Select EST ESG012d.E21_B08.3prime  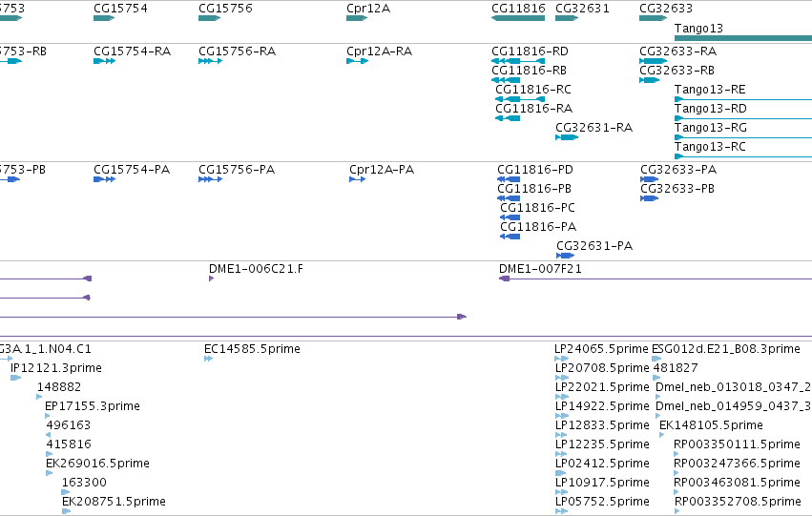click(x=725, y=349)
